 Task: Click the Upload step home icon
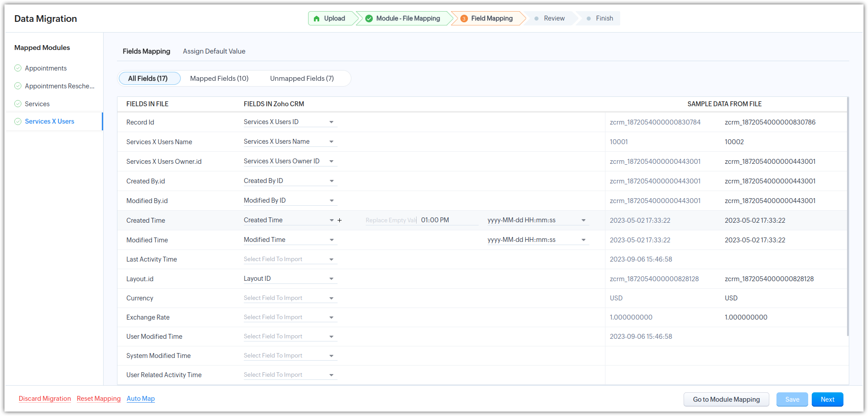317,19
